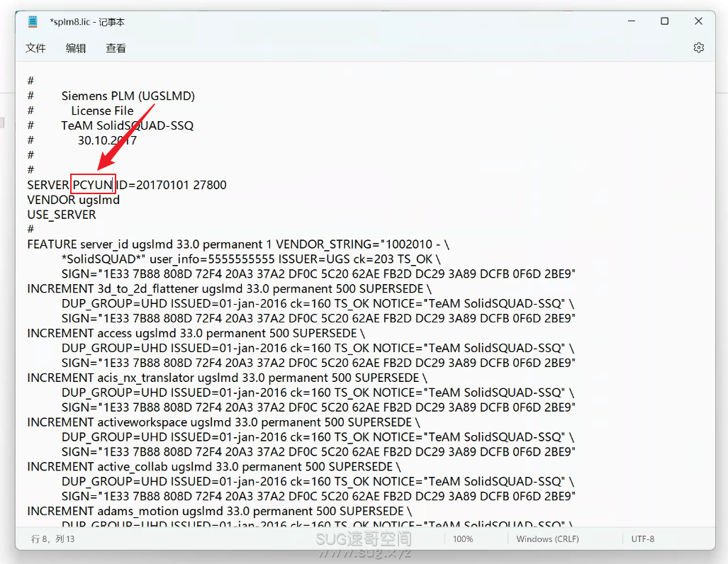Maximize the Notepad window
Viewport: 728px width, 564px height.
(x=664, y=21)
